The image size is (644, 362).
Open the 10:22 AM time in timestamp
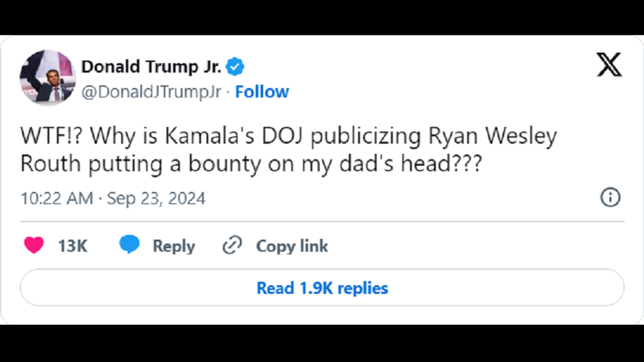click(x=56, y=198)
